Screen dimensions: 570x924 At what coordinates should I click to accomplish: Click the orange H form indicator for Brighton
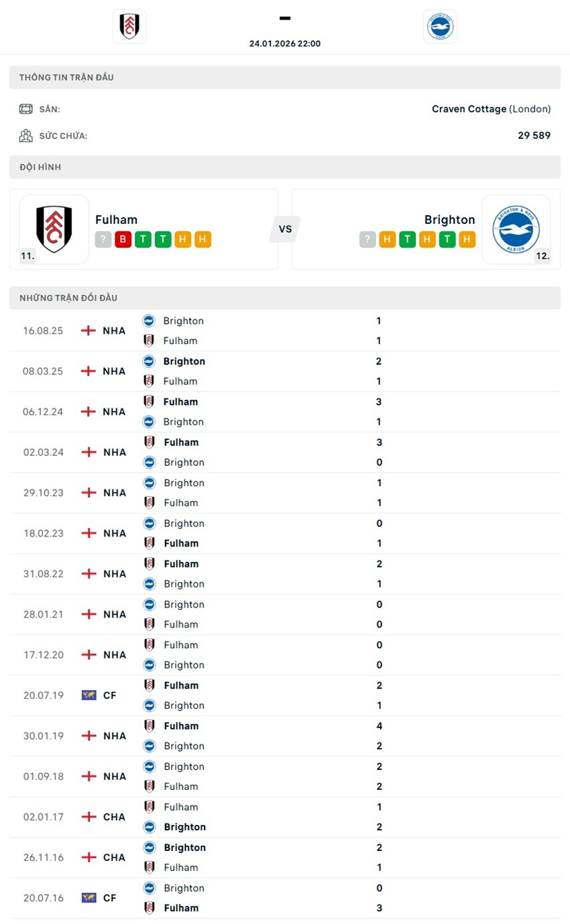[387, 239]
